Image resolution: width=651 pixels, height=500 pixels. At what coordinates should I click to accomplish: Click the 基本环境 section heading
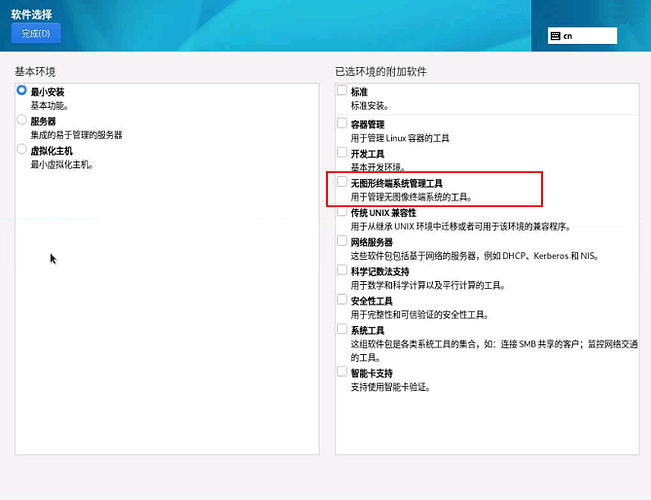(x=35, y=72)
